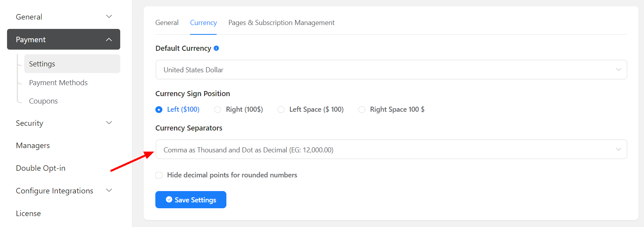Switch to the Currency tab

tap(203, 23)
